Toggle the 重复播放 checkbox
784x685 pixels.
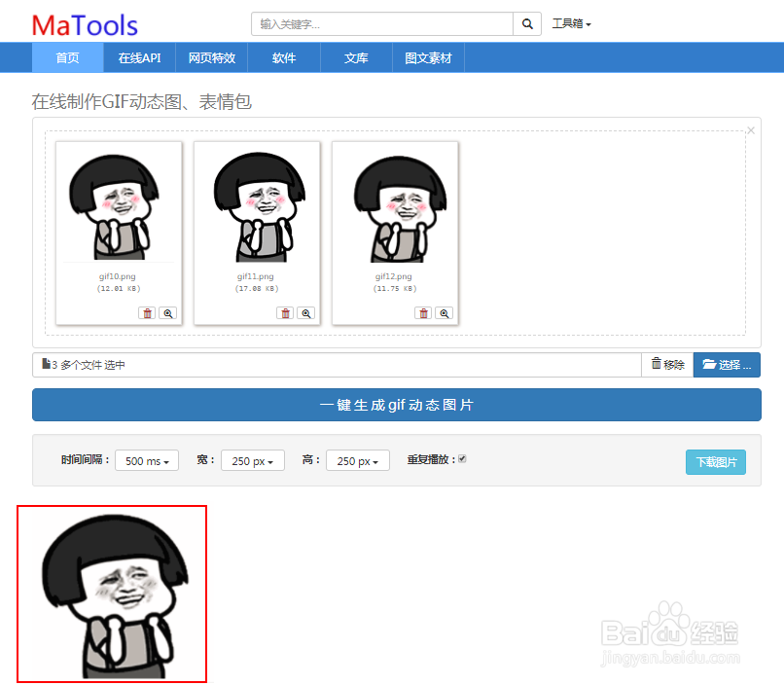(x=462, y=458)
